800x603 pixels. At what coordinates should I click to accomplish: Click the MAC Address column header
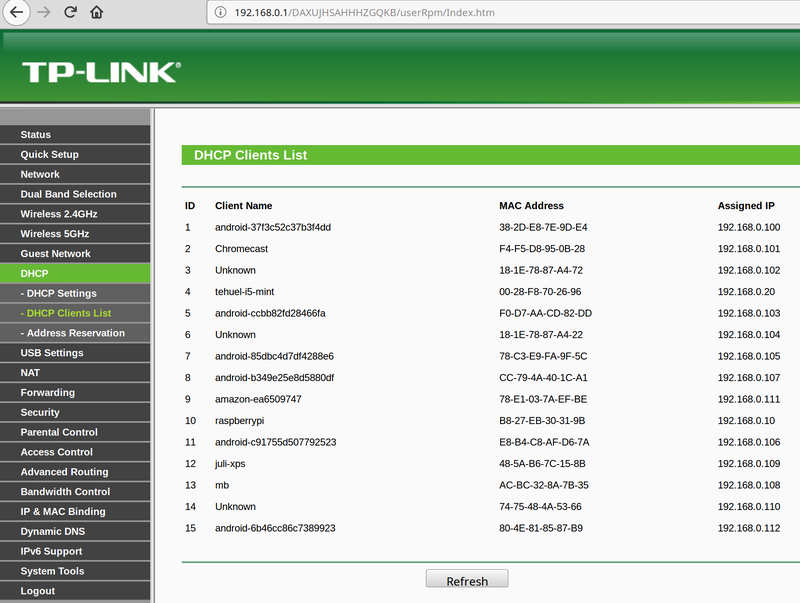pyautogui.click(x=531, y=206)
